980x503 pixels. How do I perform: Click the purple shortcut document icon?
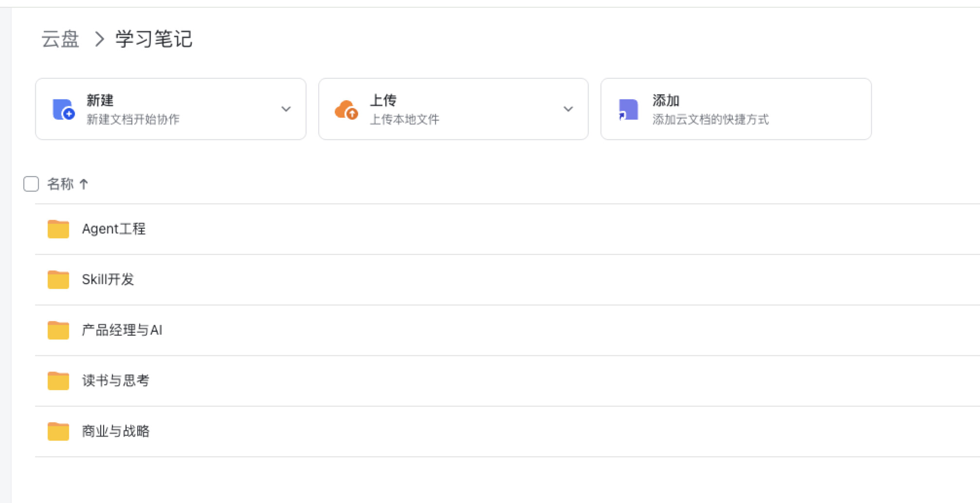628,109
